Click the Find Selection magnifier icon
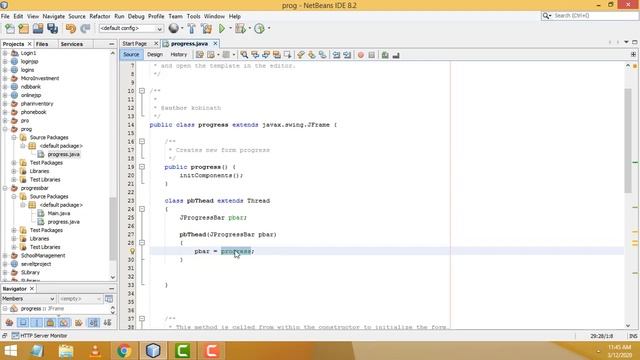Viewport: 640px width, 360px height. point(244,55)
